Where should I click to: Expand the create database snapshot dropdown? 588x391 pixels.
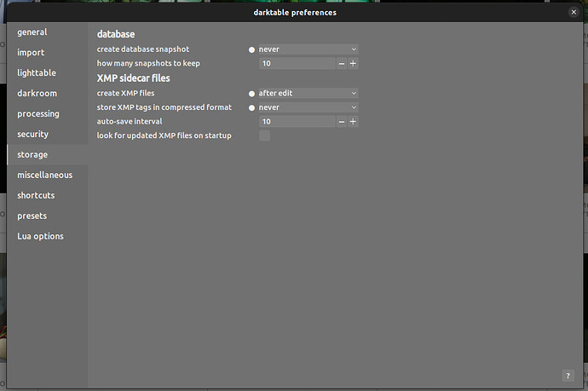(308, 49)
